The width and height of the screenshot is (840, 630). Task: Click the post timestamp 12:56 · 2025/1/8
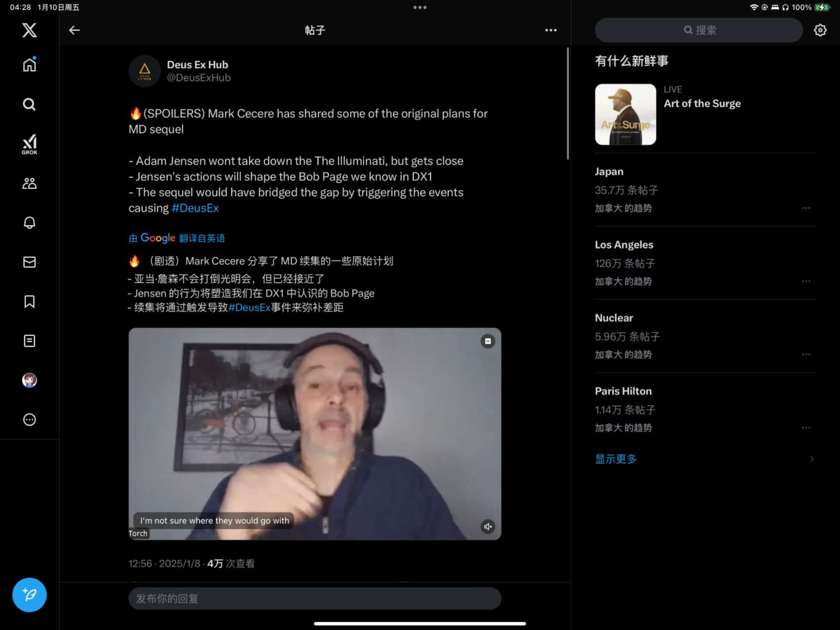click(x=164, y=564)
